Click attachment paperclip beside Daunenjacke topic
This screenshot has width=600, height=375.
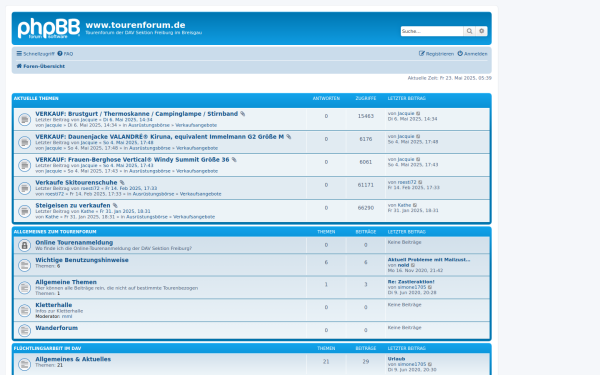[x=289, y=137]
